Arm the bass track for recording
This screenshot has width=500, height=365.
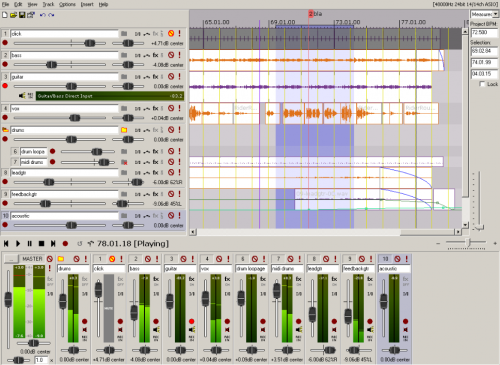click(5, 64)
